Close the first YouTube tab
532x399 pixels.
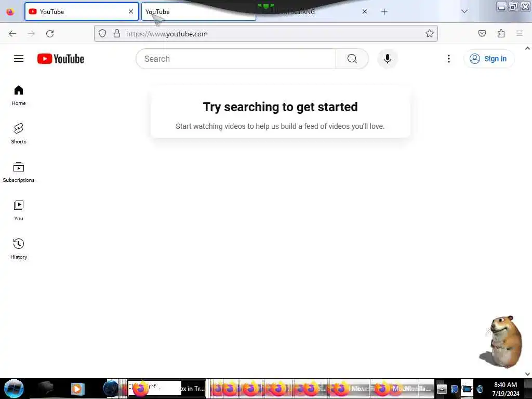point(131,11)
